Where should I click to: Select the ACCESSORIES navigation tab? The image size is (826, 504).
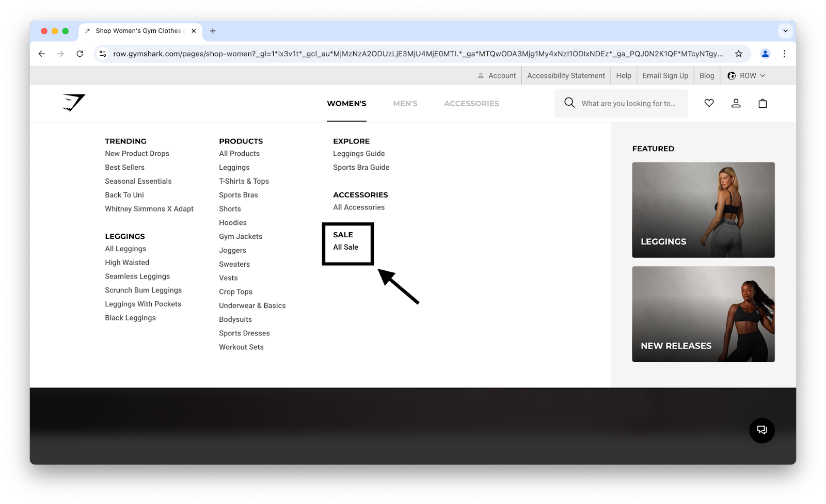coord(471,103)
